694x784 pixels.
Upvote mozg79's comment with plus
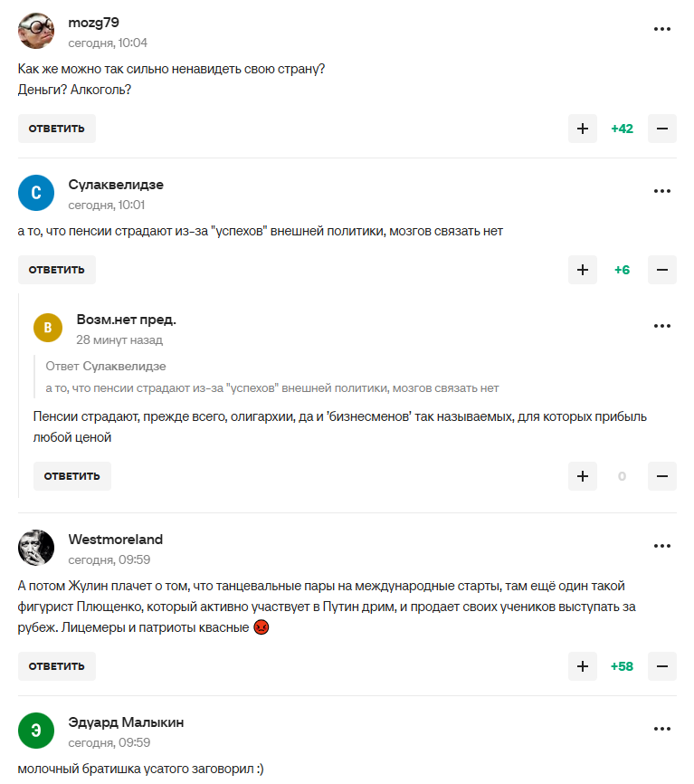[583, 129]
